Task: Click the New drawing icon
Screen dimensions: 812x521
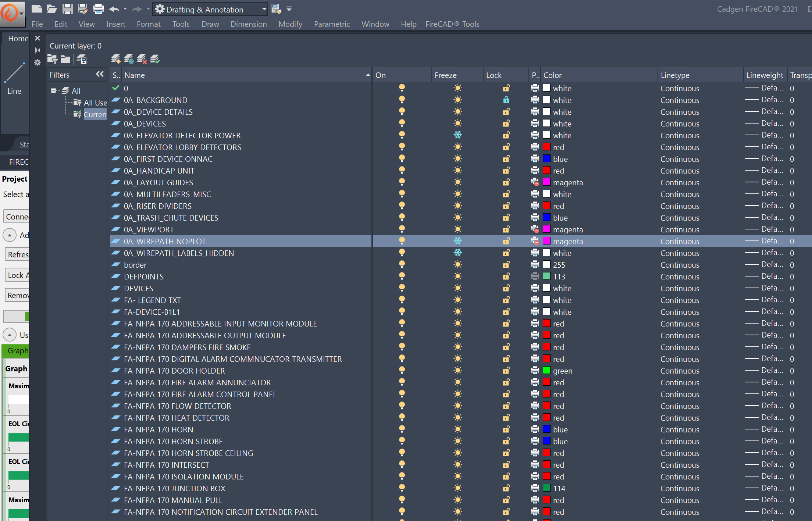Action: click(x=36, y=9)
